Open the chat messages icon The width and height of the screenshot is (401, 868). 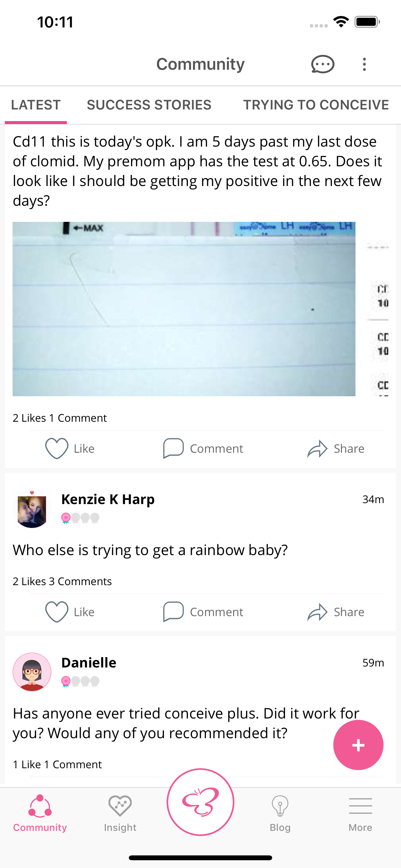pyautogui.click(x=323, y=64)
